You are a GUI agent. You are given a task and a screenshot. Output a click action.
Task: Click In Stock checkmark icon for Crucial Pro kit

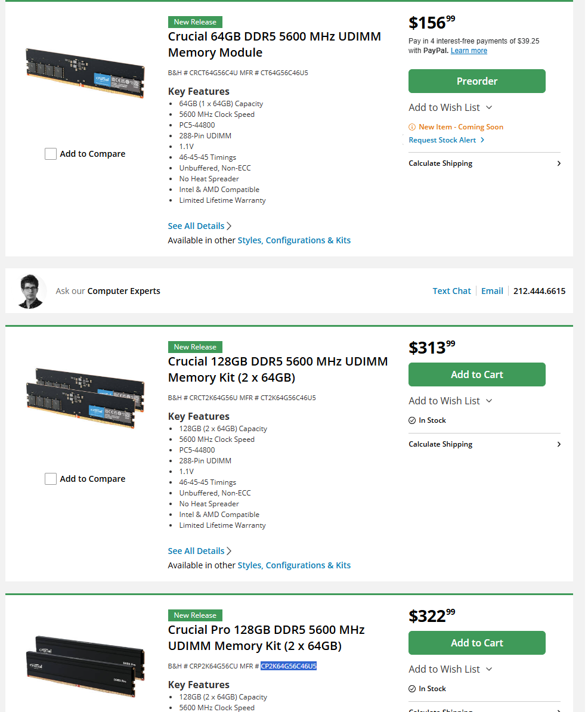pos(412,689)
